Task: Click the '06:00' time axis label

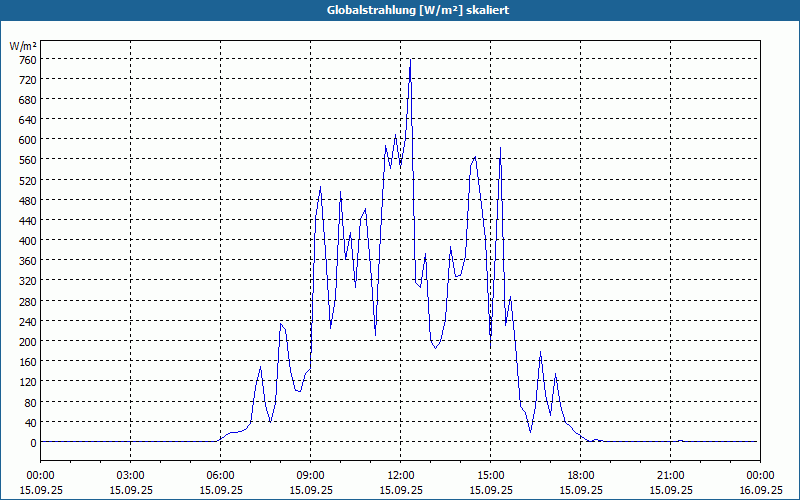Action: click(x=220, y=476)
